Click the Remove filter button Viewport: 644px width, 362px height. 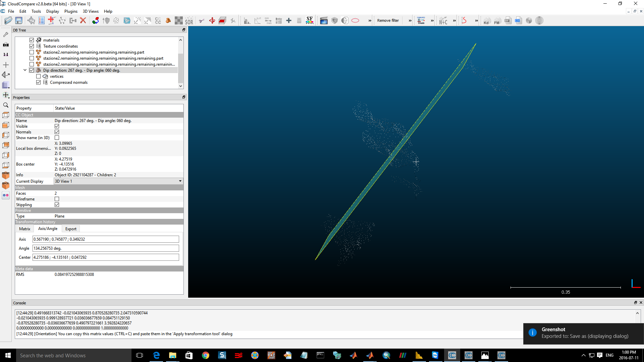pyautogui.click(x=388, y=21)
